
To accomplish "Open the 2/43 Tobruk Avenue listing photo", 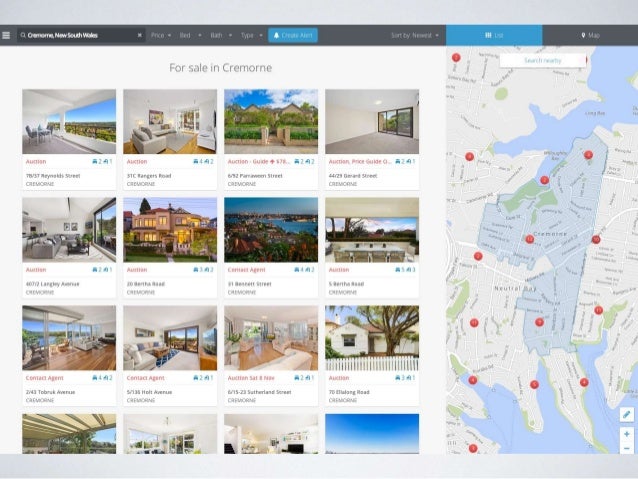I will [69, 338].
